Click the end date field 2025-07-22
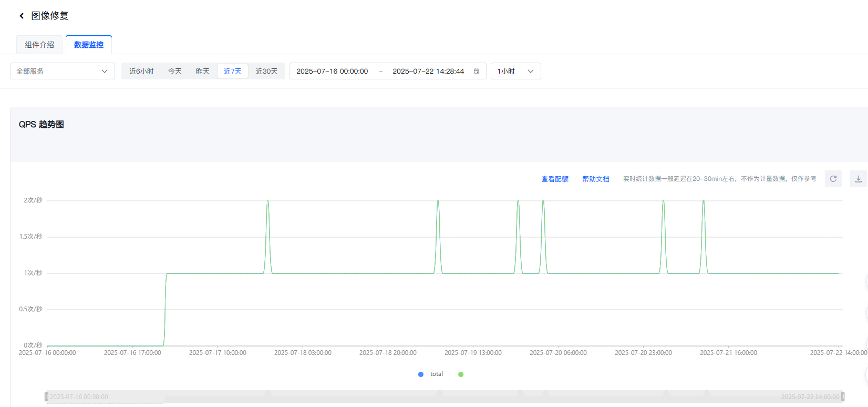Viewport: 868px width, 407px height. (428, 71)
